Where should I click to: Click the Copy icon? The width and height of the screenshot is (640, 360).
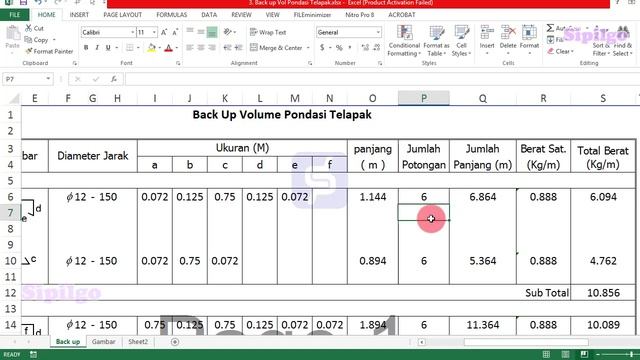[28, 40]
